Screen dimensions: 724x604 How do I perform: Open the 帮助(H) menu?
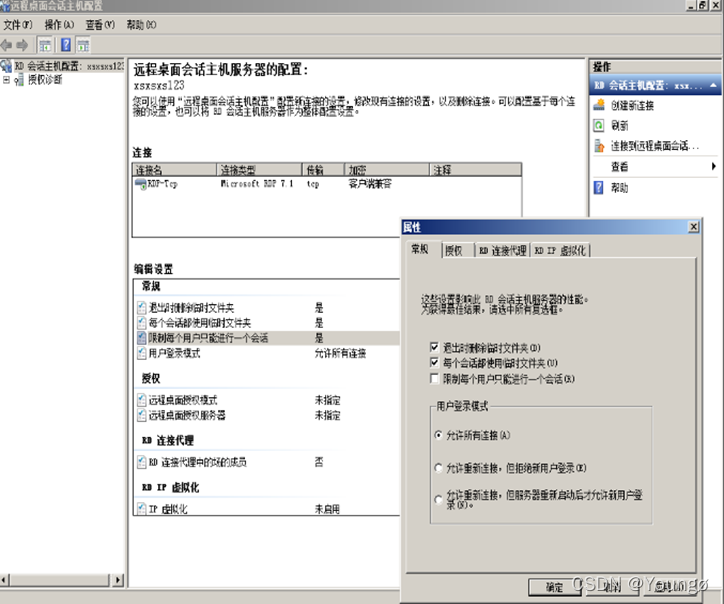tap(141, 25)
